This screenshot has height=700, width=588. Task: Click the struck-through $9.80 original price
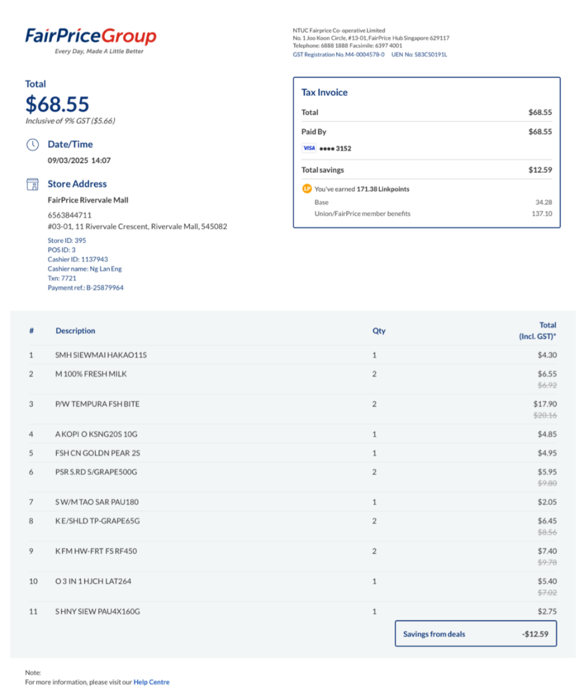[547, 483]
